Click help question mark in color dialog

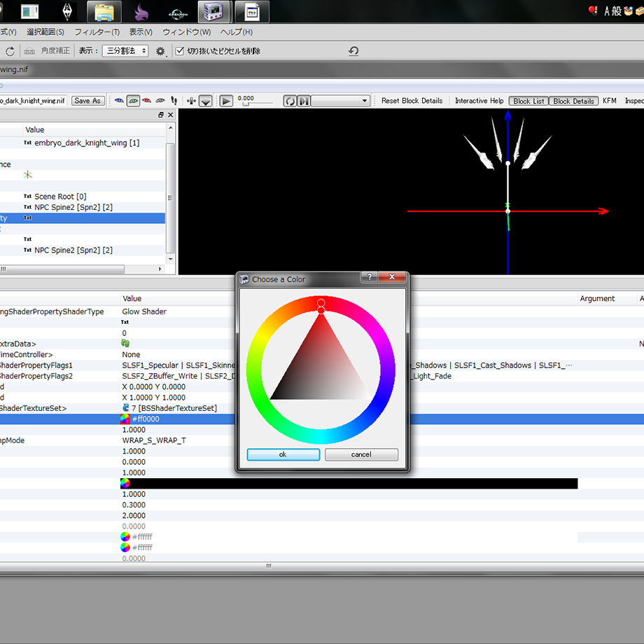[369, 276]
